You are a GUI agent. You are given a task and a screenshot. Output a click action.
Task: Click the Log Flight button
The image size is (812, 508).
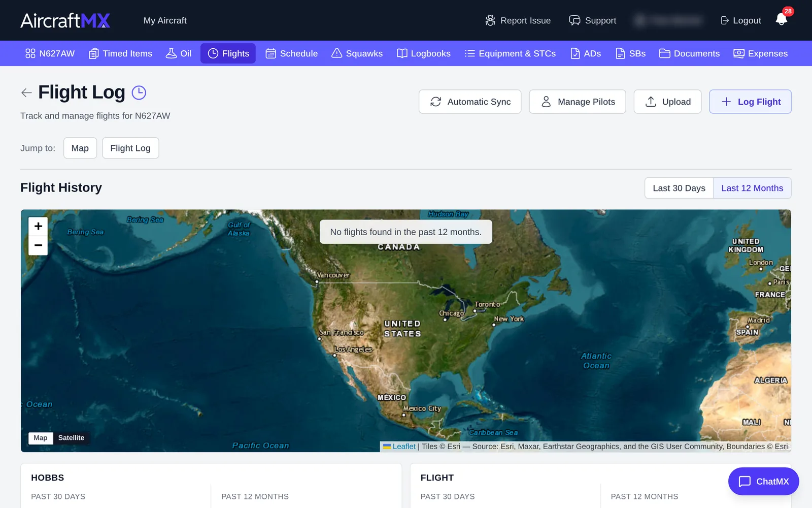750,102
